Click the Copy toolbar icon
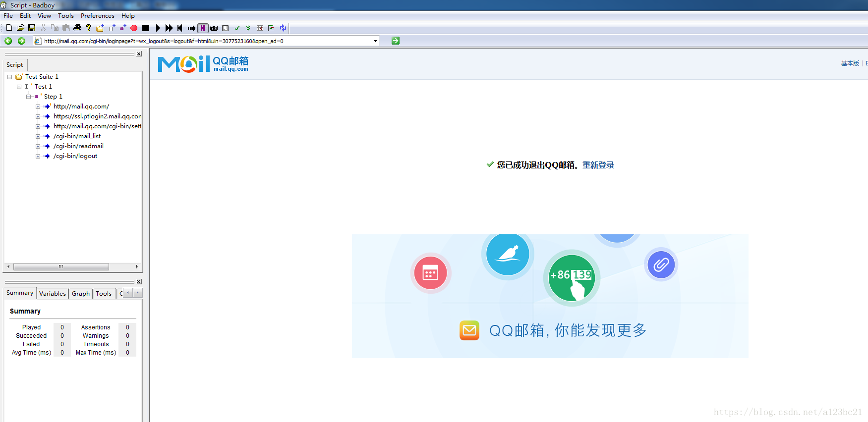The width and height of the screenshot is (868, 422). coord(55,28)
